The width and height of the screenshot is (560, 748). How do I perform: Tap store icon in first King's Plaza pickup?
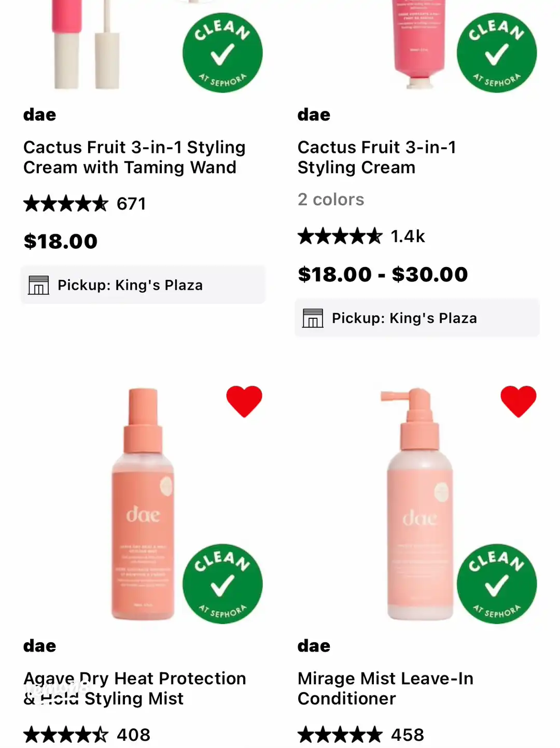38,285
